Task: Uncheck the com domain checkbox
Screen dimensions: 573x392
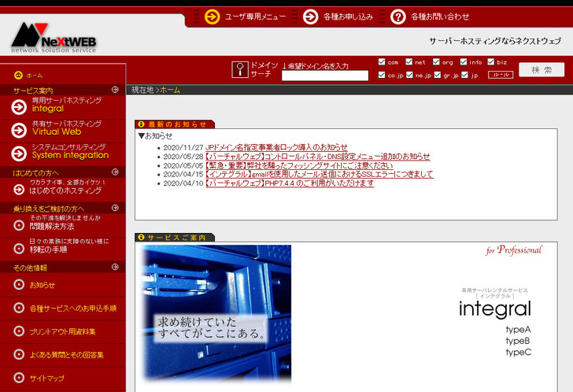Action: 382,61
